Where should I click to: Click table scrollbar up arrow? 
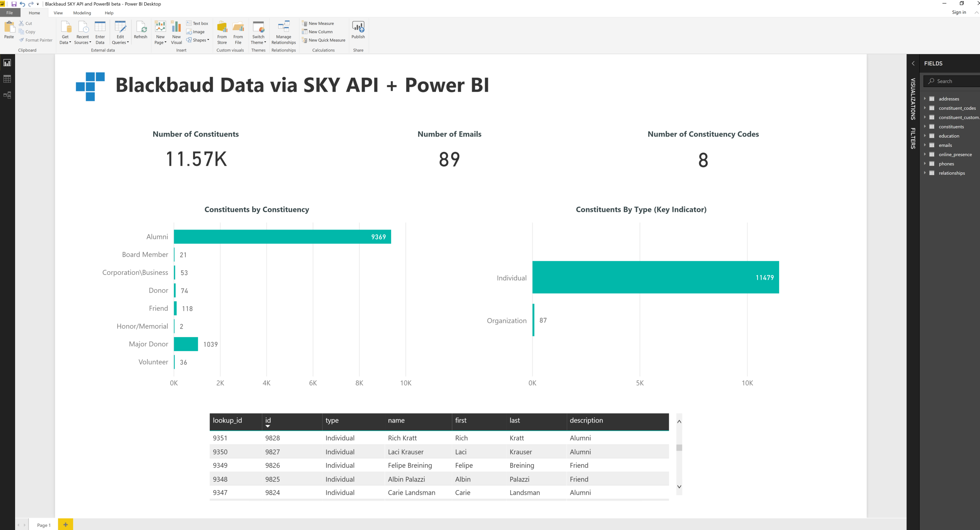679,421
